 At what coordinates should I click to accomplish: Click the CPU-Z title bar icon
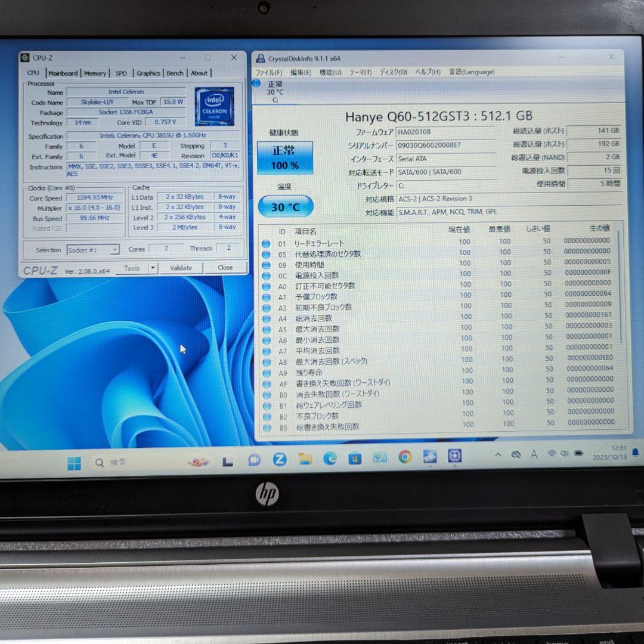pyautogui.click(x=25, y=58)
